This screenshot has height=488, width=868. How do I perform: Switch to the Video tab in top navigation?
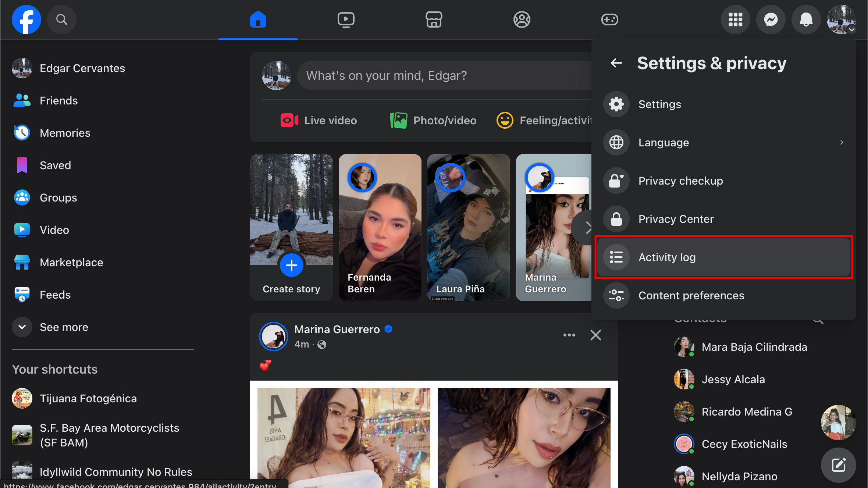click(x=346, y=19)
